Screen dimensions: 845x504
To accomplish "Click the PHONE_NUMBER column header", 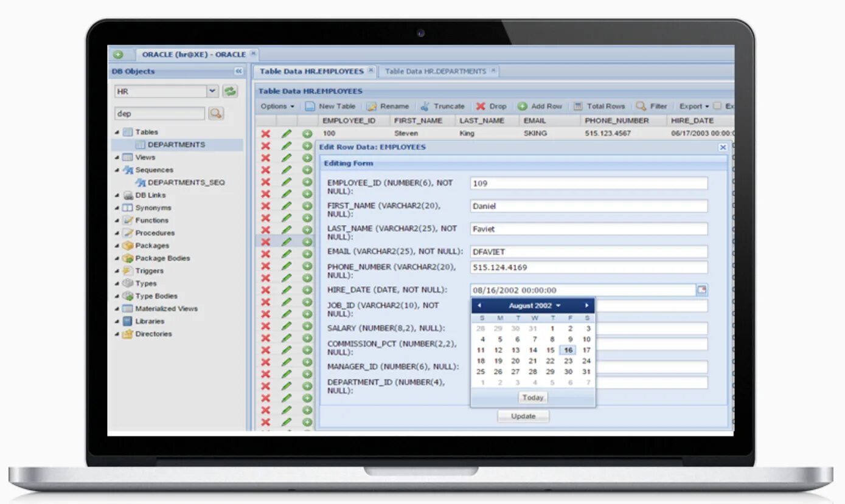I will click(623, 120).
